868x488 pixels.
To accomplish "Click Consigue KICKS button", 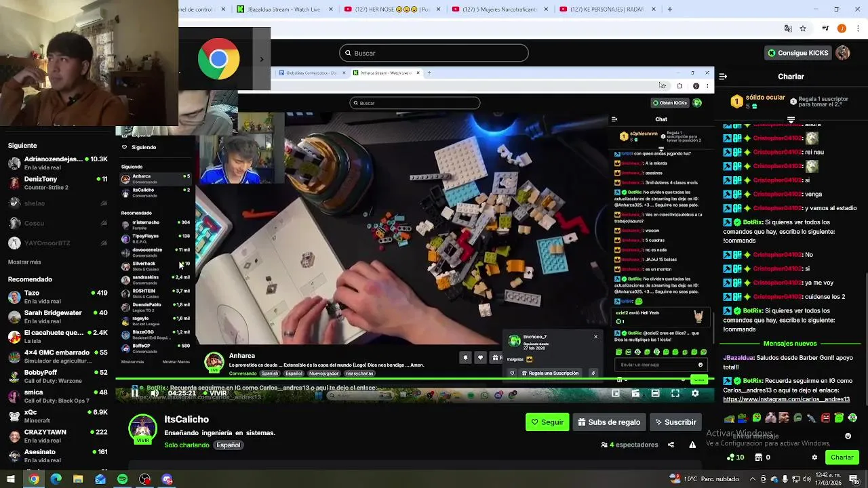I will [797, 53].
